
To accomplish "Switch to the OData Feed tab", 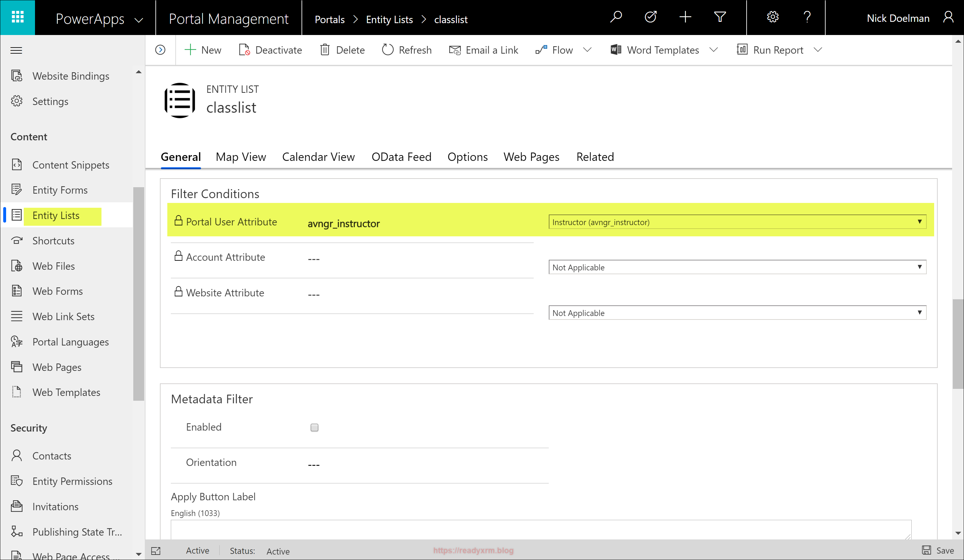I will click(x=401, y=157).
